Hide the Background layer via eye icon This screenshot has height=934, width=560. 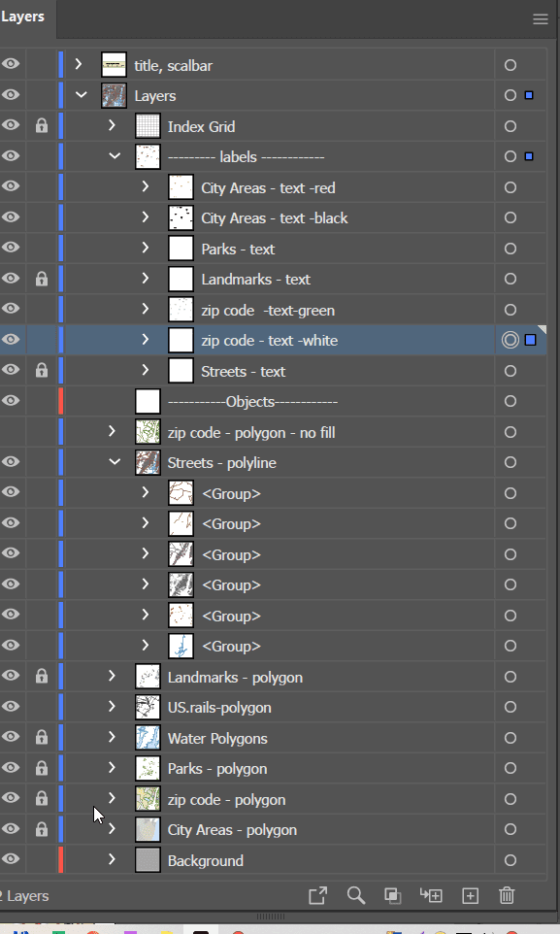tap(11, 859)
